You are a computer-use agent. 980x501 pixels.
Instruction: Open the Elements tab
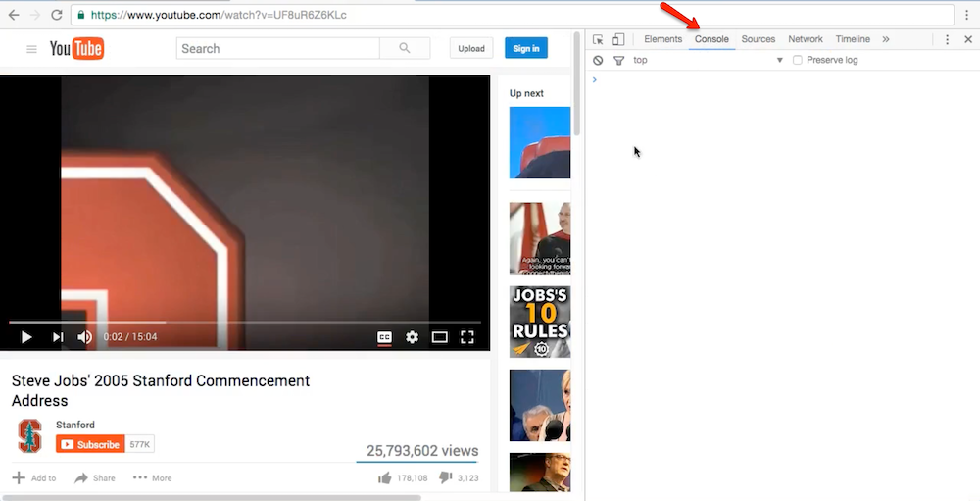[662, 39]
